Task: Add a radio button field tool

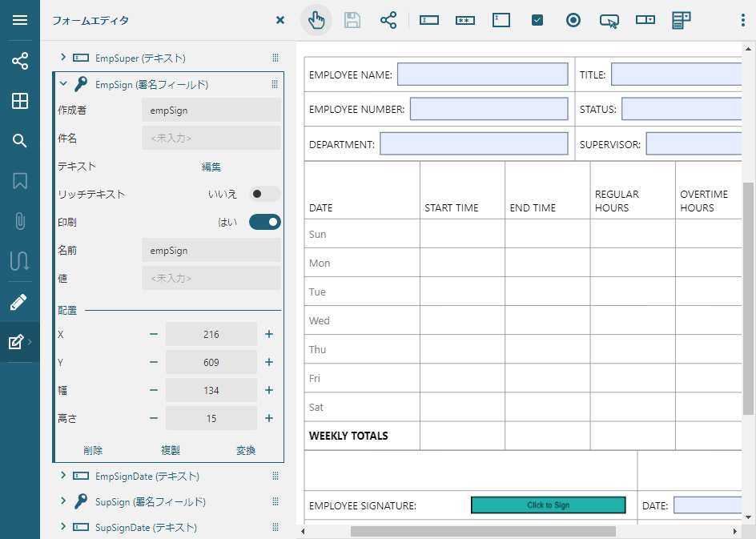Action: click(573, 20)
